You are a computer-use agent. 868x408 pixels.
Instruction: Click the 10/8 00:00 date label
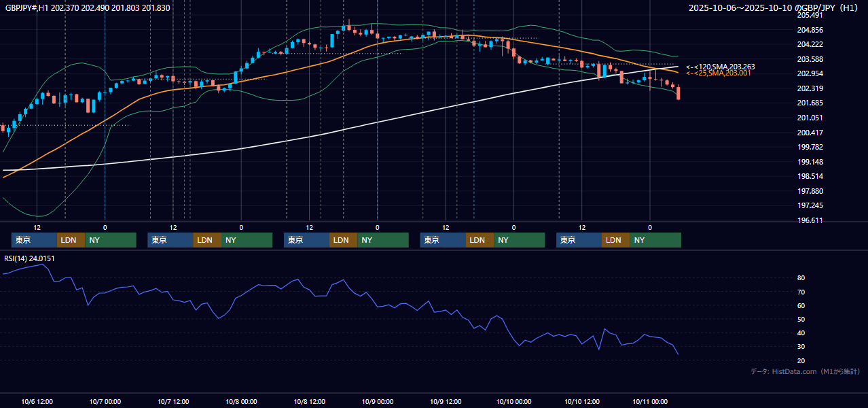pos(241,401)
